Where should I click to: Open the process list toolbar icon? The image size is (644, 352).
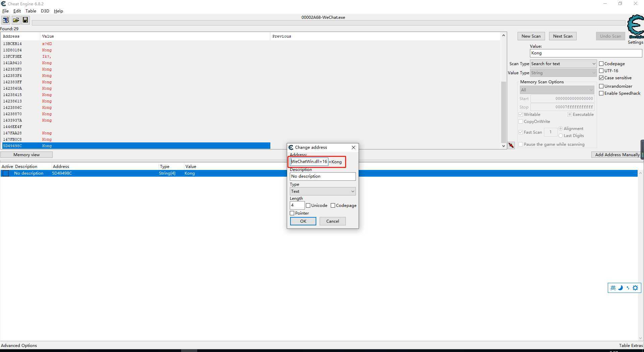click(6, 20)
